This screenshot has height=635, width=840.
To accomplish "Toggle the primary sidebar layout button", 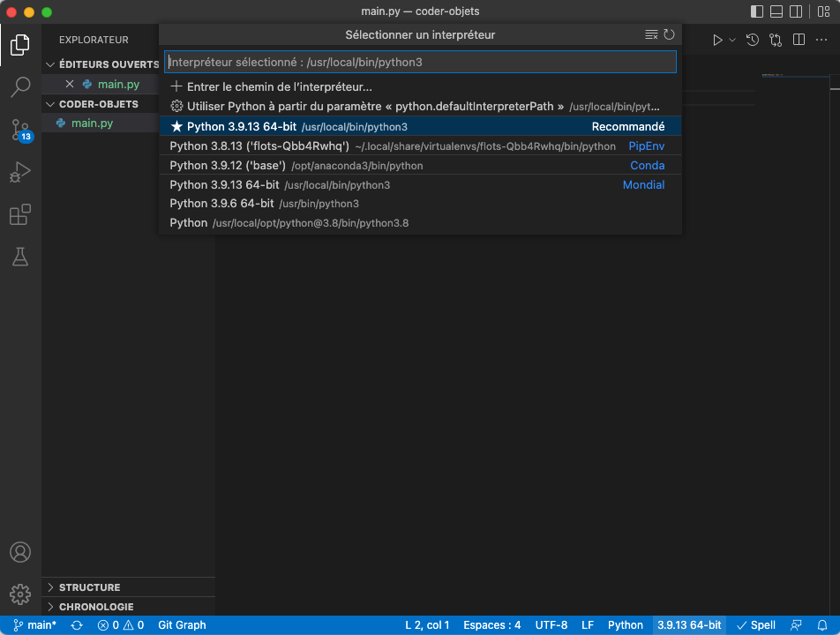I will tap(757, 12).
